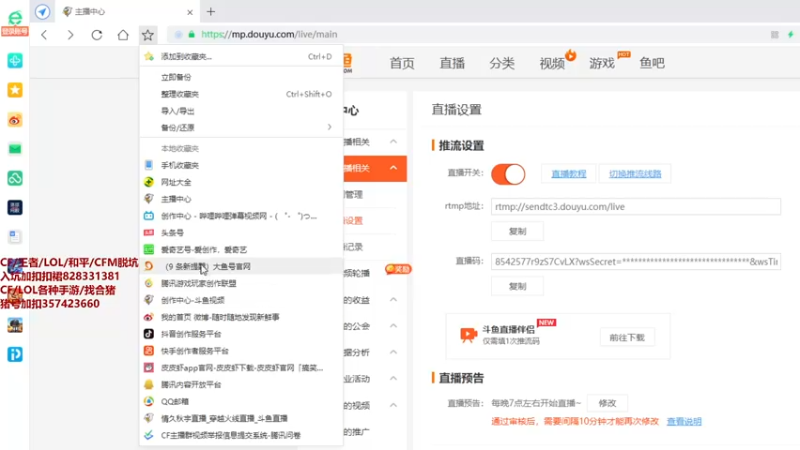Screen dimensions: 800x450
Task: Click the rtmp地址 input field
Action: click(x=636, y=207)
